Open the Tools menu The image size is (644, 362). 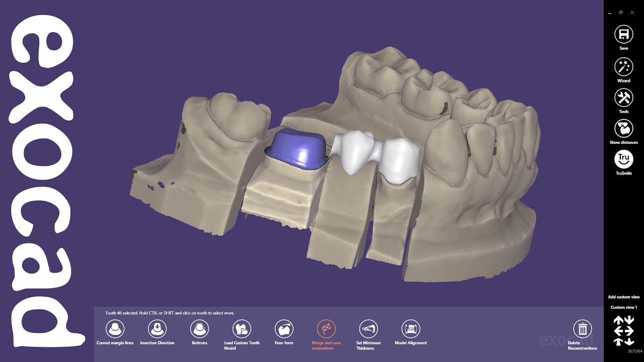(x=623, y=98)
